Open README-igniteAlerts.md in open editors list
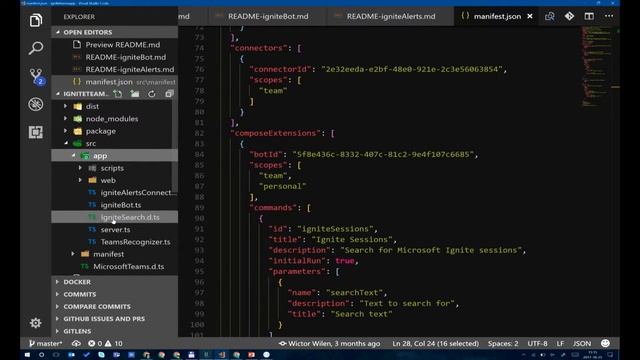 129,69
